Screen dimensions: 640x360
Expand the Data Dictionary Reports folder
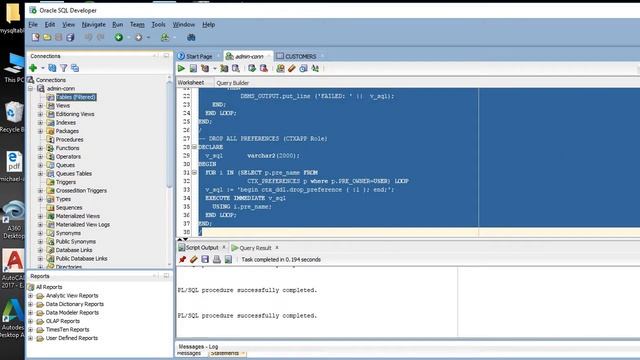[31, 304]
